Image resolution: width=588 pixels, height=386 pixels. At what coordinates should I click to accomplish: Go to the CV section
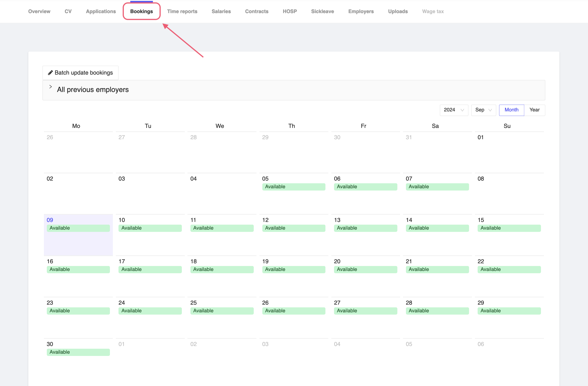(68, 11)
